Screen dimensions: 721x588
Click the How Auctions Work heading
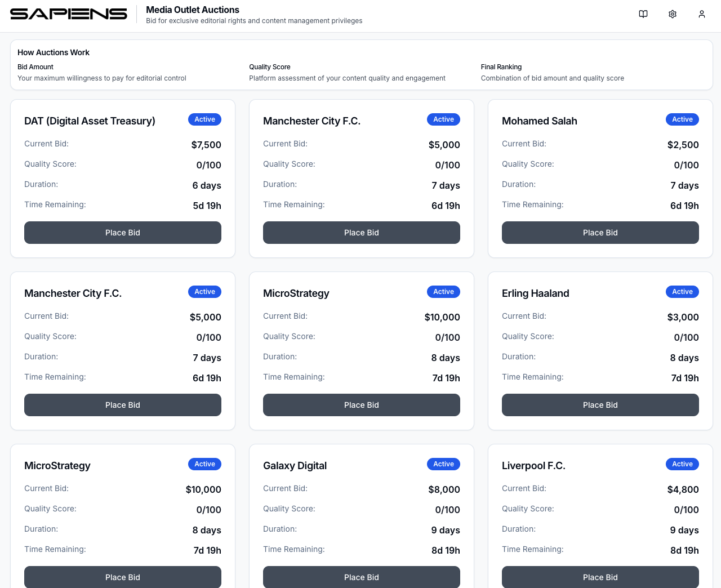pos(54,52)
